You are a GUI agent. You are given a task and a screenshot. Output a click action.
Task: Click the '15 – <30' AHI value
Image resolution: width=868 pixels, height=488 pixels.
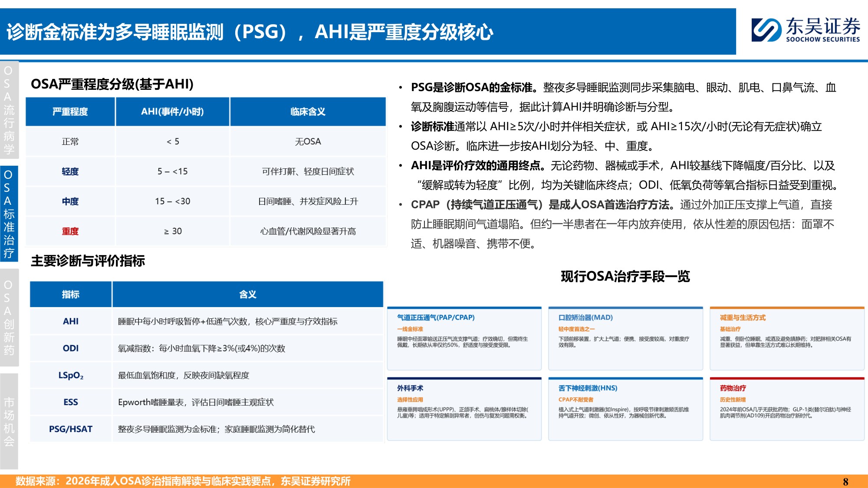(x=173, y=201)
